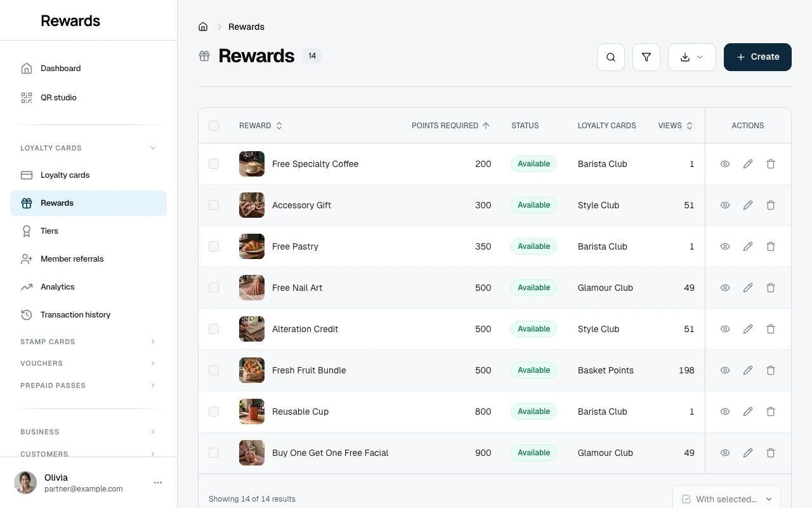
Task: Edit the Accessory Gift reward
Action: (748, 205)
